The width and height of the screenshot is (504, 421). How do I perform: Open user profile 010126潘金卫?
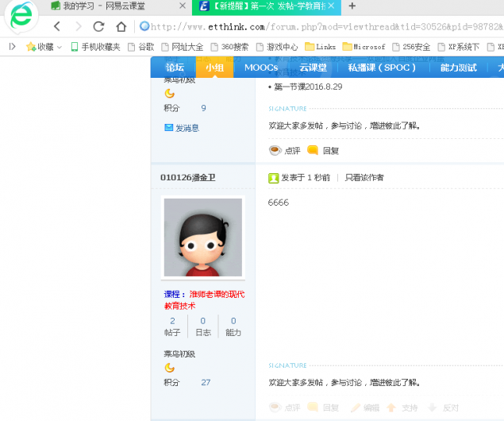[x=188, y=177]
